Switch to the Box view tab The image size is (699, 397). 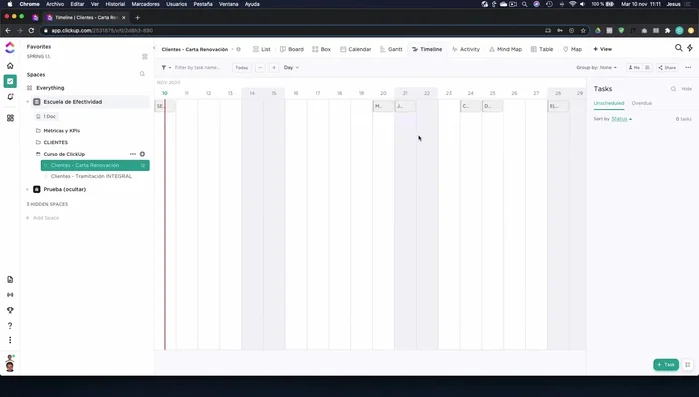(x=321, y=49)
